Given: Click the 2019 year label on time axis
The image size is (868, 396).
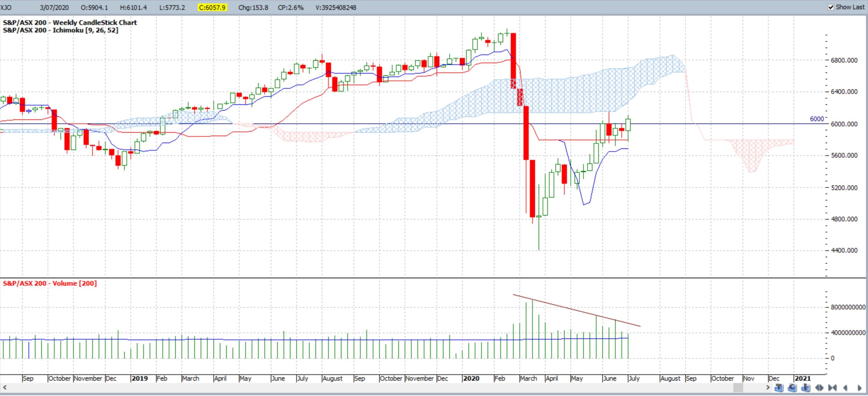Looking at the screenshot, I should pyautogui.click(x=140, y=378).
